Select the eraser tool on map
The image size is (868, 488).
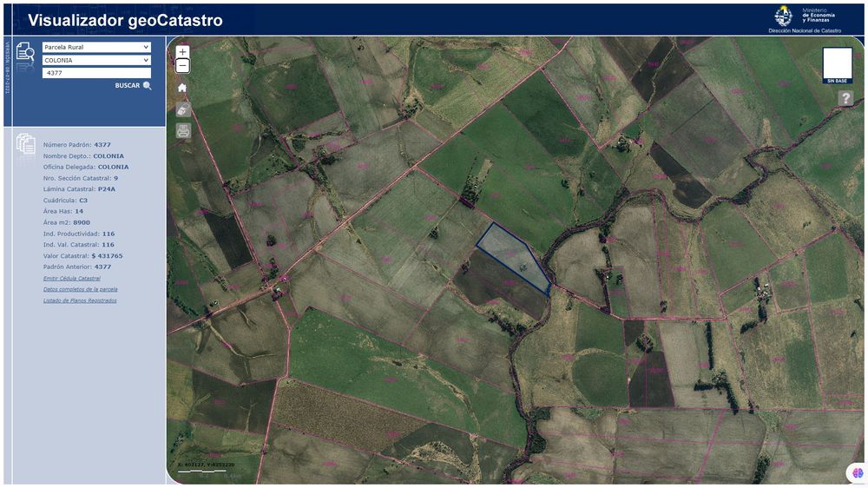pos(182,109)
